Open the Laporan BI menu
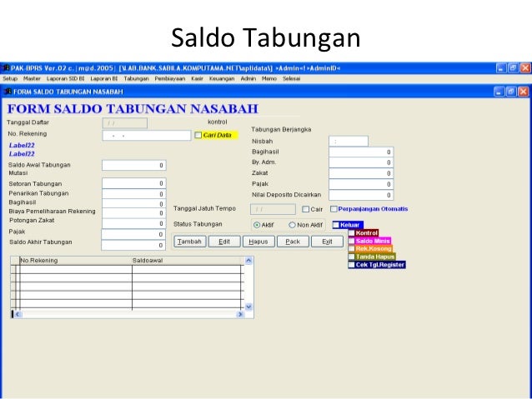The width and height of the screenshot is (532, 399). 104,78
